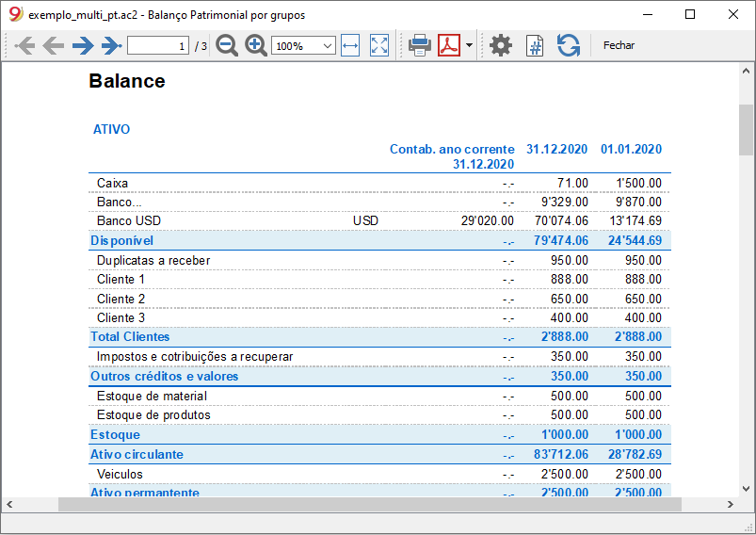Image resolution: width=756 pixels, height=535 pixels.
Task: Zoom out with minus magnifier
Action: click(x=227, y=46)
